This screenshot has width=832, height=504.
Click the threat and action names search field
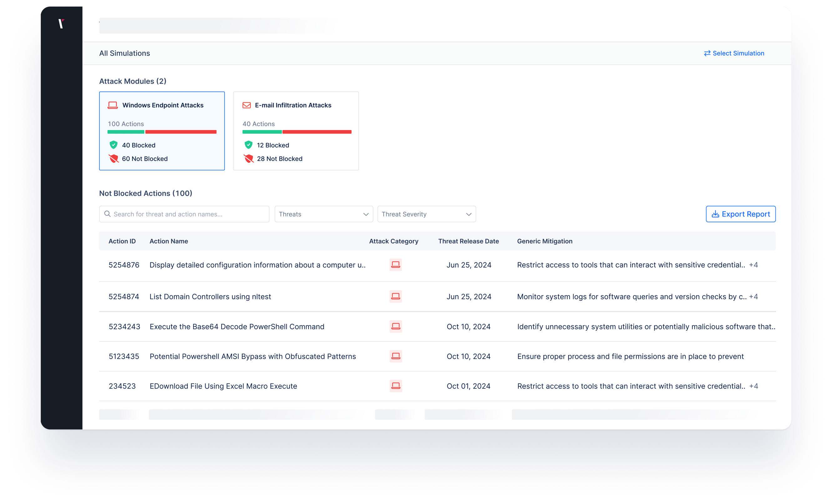click(184, 214)
